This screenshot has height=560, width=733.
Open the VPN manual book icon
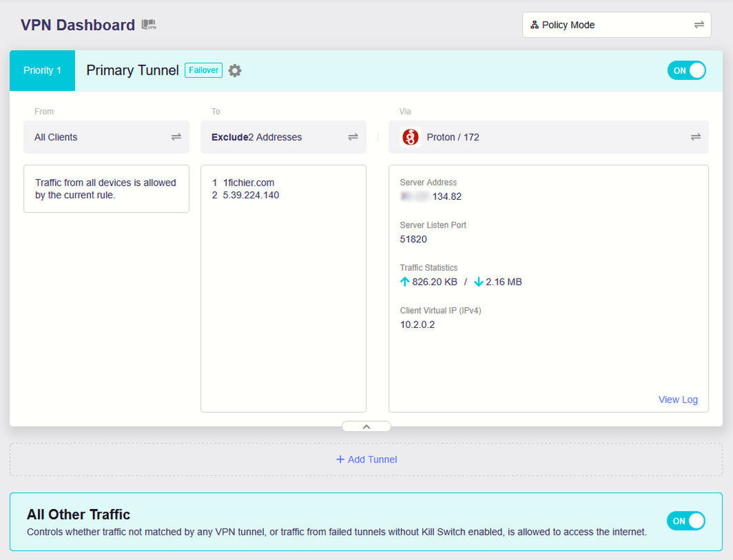[x=149, y=25]
